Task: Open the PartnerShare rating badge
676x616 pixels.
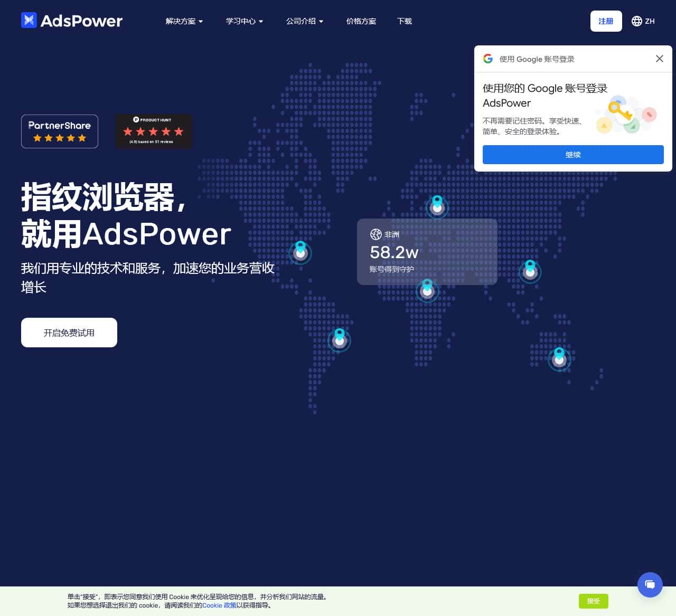Action: (60, 131)
